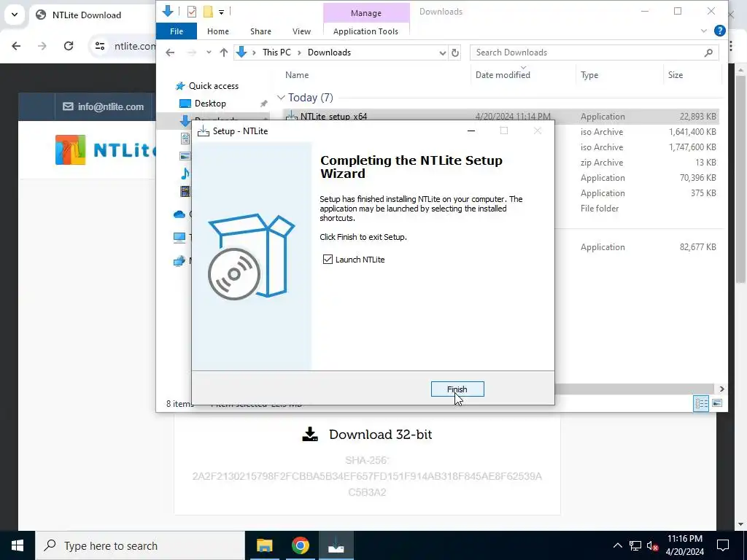Open the Windows Start menu

18,545
